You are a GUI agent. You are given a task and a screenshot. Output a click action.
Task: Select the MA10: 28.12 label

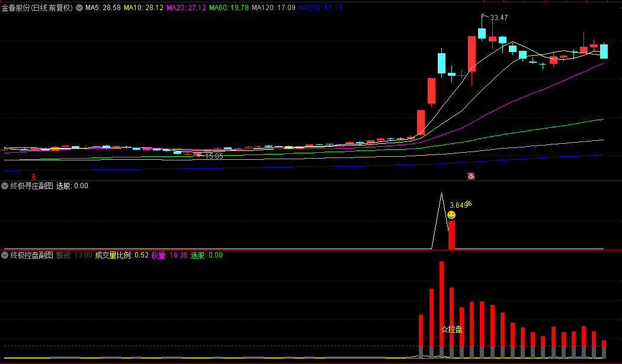click(x=143, y=8)
